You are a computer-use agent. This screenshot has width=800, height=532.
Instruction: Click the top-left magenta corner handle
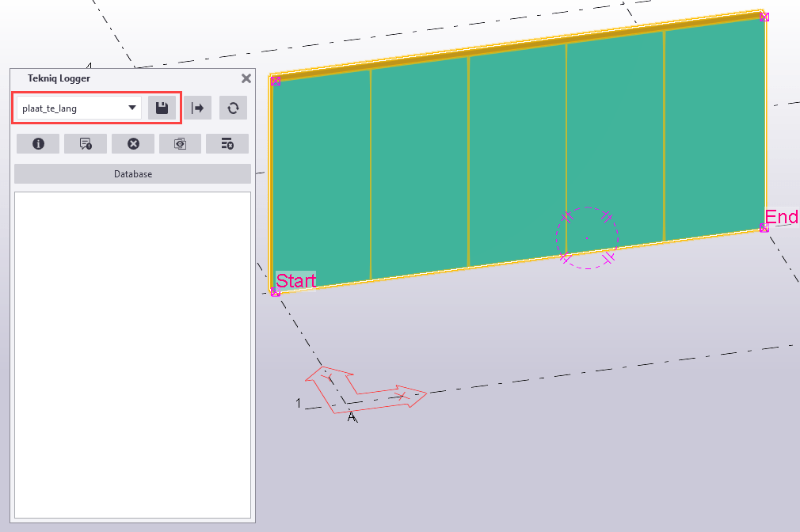tap(276, 81)
